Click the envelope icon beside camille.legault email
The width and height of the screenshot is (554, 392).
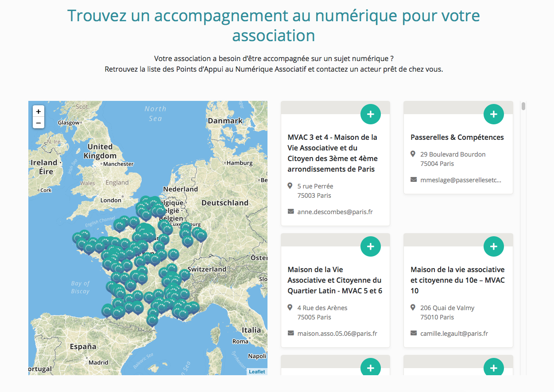413,334
